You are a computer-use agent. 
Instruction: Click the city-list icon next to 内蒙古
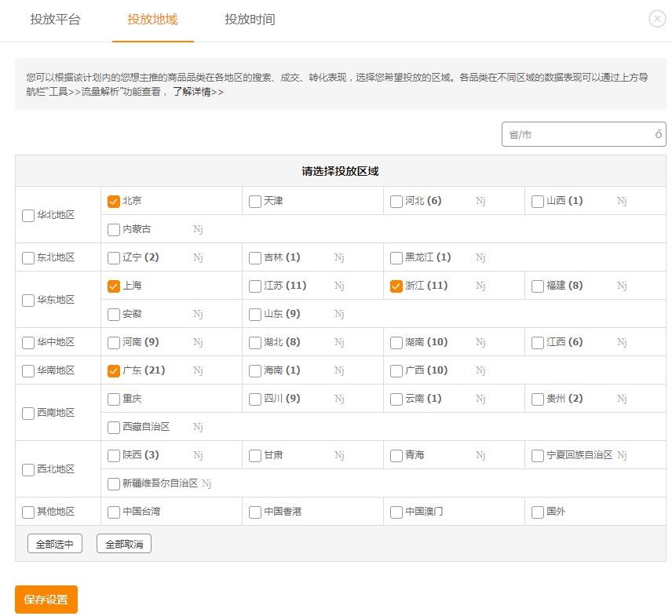[197, 229]
